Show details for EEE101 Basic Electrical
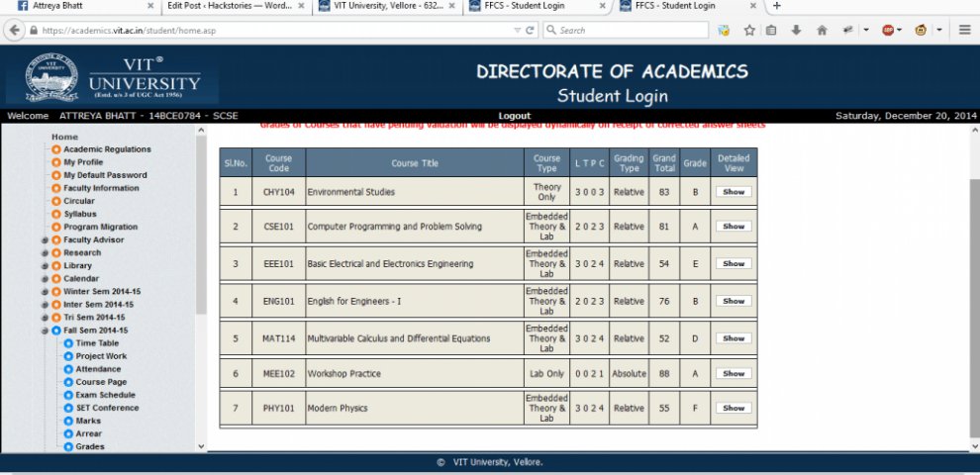 click(734, 264)
